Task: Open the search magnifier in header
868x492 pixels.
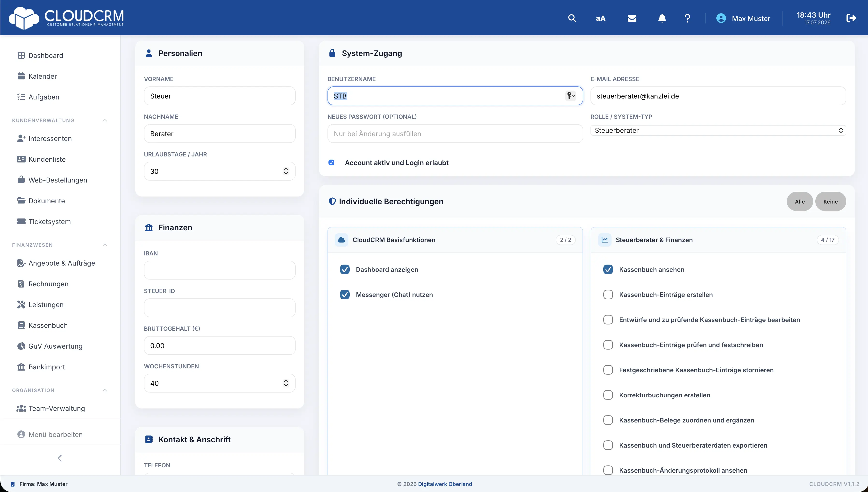Action: click(572, 18)
